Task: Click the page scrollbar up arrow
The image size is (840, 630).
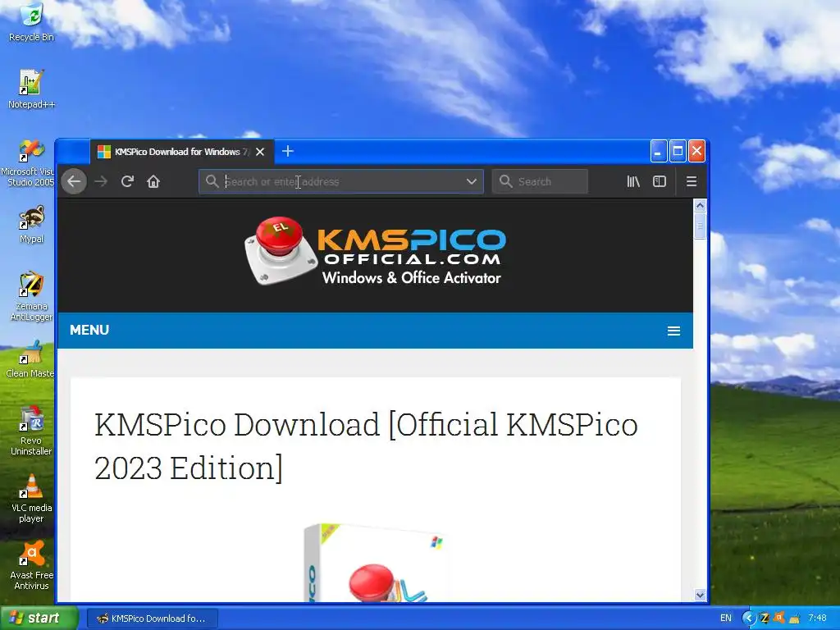Action: [x=700, y=206]
